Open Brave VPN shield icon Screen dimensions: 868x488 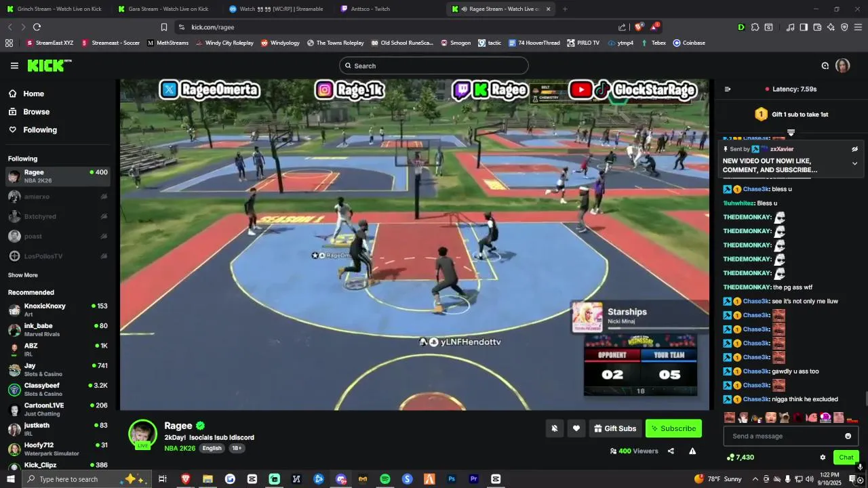click(844, 27)
